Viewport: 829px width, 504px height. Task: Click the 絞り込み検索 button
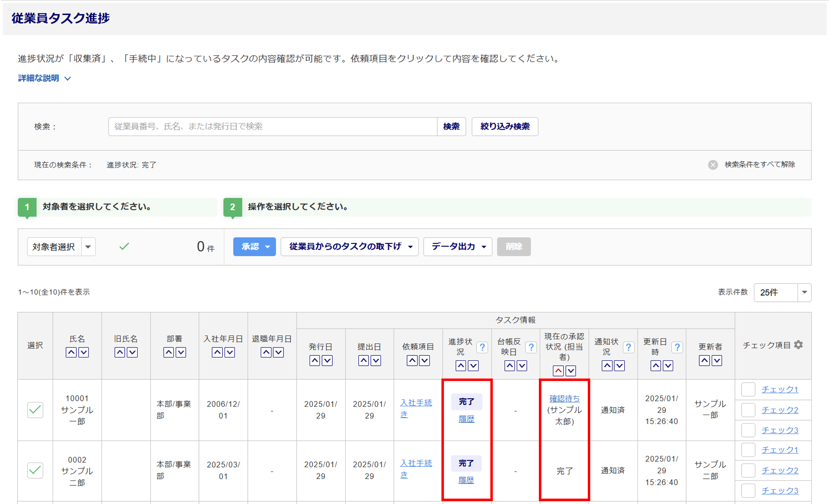pyautogui.click(x=505, y=127)
